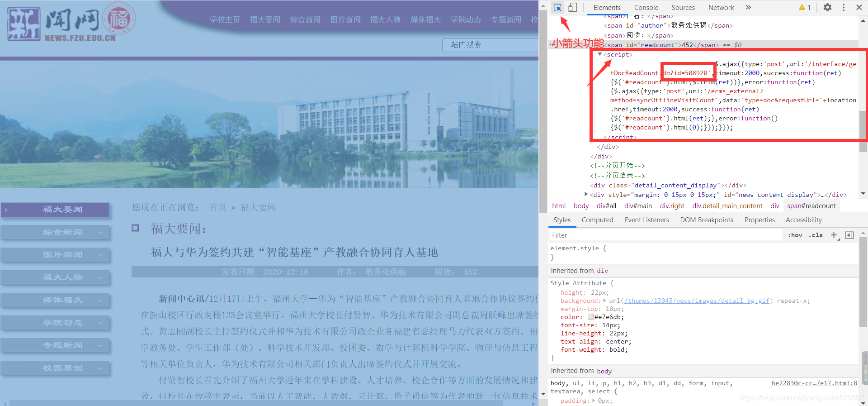Viewport: 868px width, 406px height.
Task: Toggle the .cls class editor
Action: click(816, 235)
